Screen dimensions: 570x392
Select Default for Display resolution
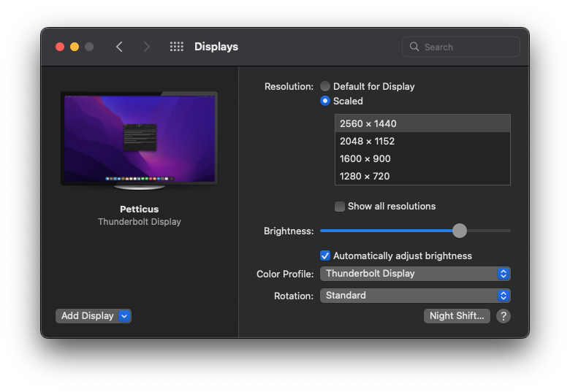coord(325,86)
